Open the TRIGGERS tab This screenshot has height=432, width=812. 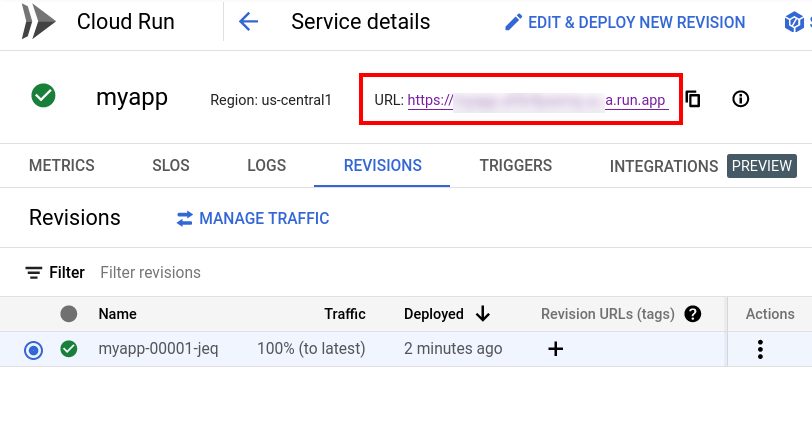[x=516, y=165]
